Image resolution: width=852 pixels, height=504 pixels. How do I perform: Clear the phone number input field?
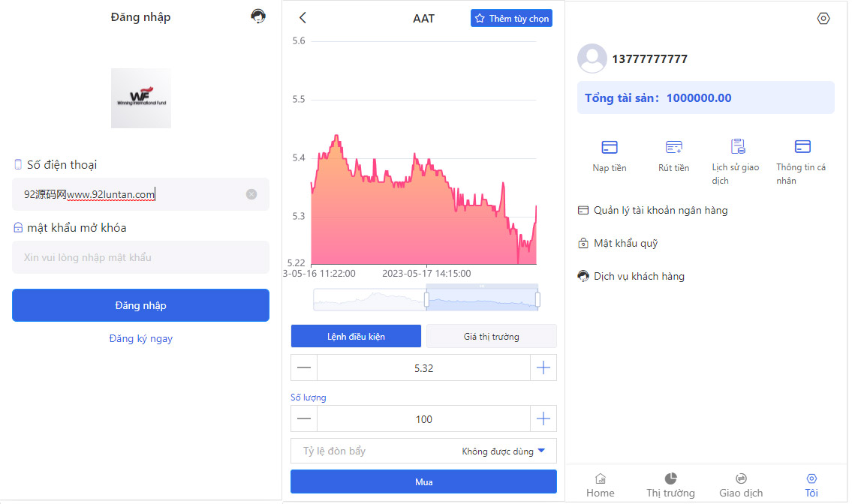251,194
